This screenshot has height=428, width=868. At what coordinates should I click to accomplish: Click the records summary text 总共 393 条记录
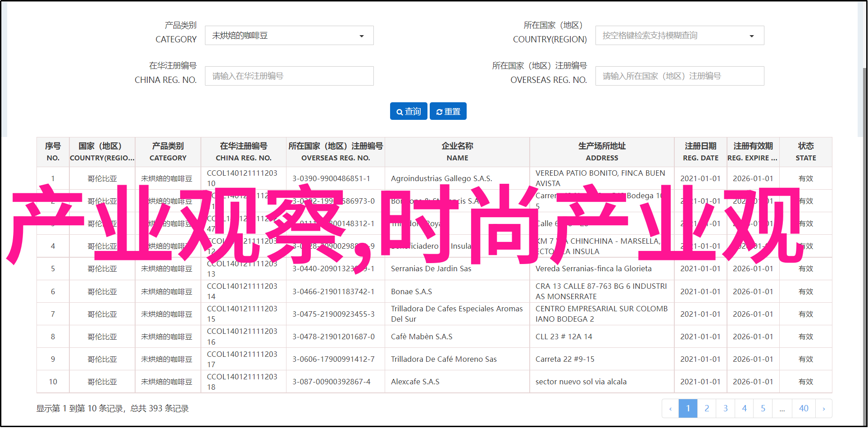click(x=159, y=409)
